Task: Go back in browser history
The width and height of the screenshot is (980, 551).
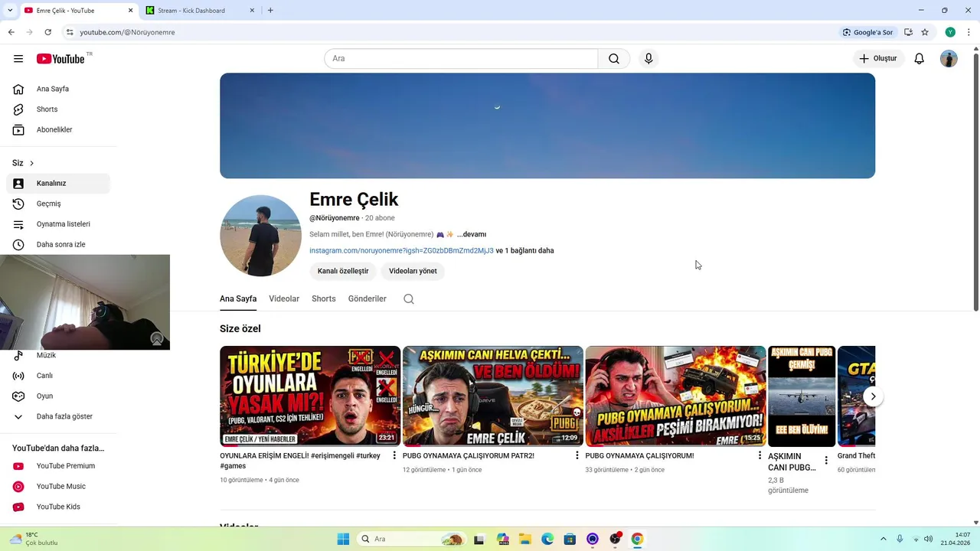Action: [x=11, y=32]
